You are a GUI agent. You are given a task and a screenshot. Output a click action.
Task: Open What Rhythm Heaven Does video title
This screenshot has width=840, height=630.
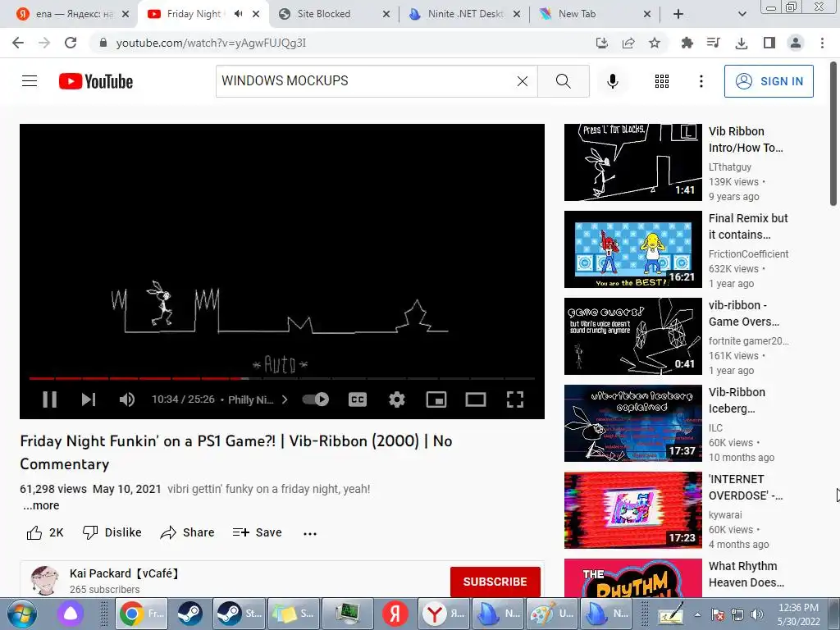click(x=746, y=574)
